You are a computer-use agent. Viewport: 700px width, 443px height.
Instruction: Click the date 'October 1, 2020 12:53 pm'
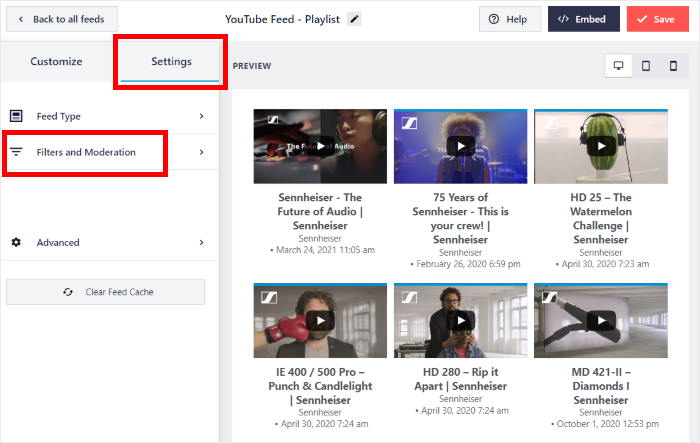[608, 424]
